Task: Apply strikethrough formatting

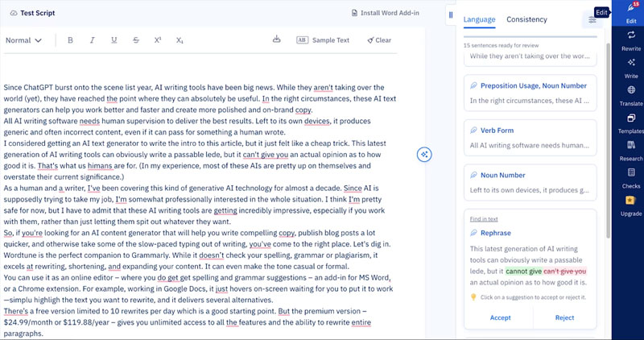Action: (136, 40)
